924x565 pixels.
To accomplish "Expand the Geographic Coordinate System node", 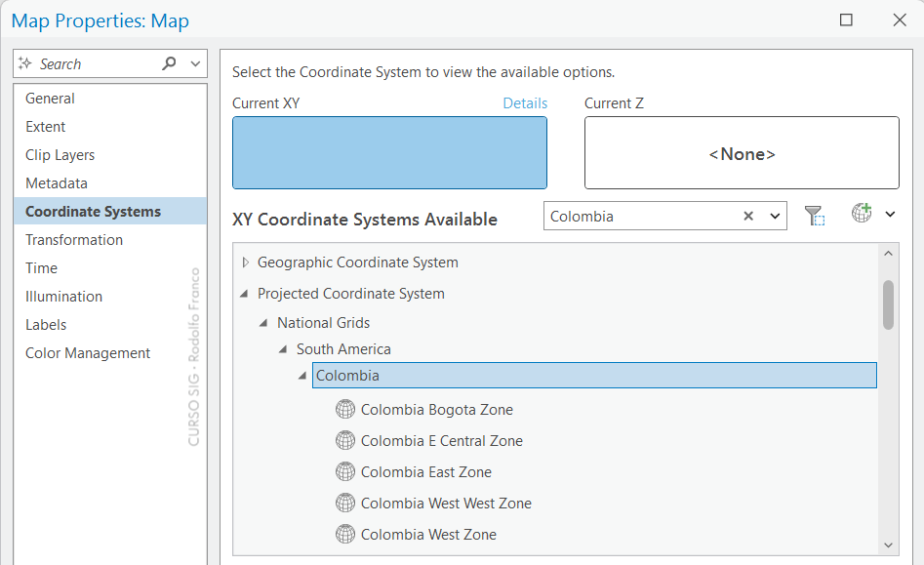I will [245, 262].
